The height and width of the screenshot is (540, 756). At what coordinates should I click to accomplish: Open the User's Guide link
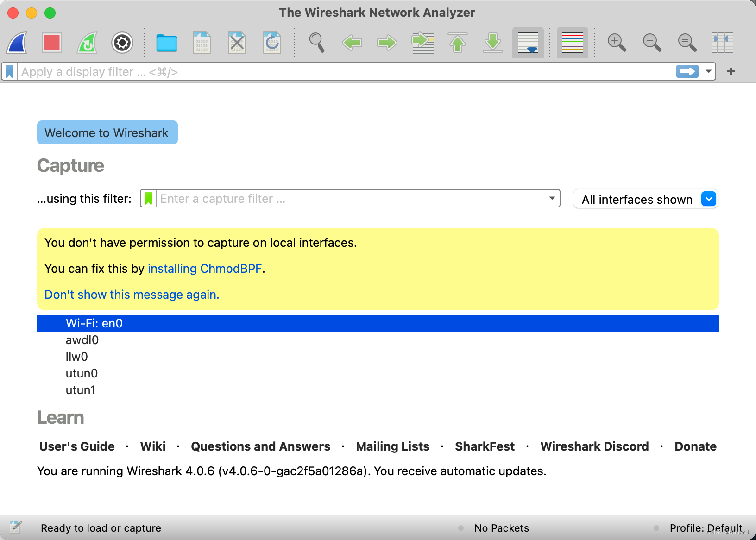77,446
